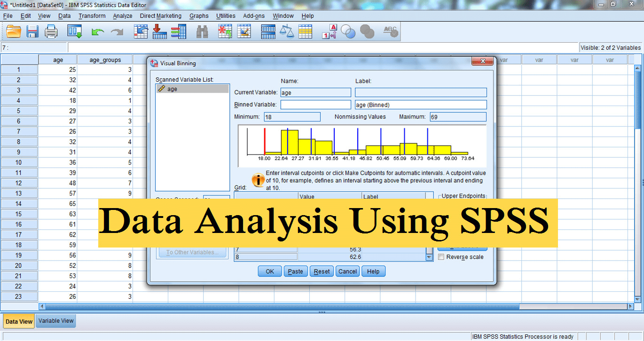The width and height of the screenshot is (644, 341).
Task: Click the right arrow of the horizontal scrollbar
Action: click(x=630, y=306)
